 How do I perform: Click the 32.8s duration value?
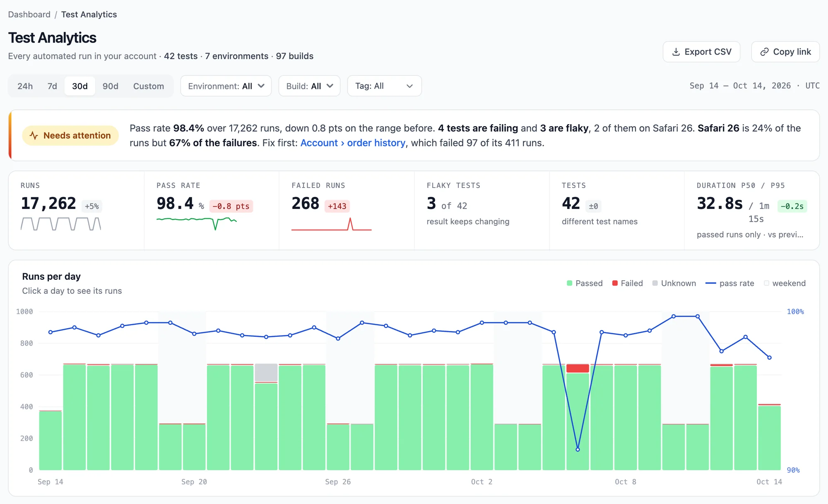tap(720, 204)
